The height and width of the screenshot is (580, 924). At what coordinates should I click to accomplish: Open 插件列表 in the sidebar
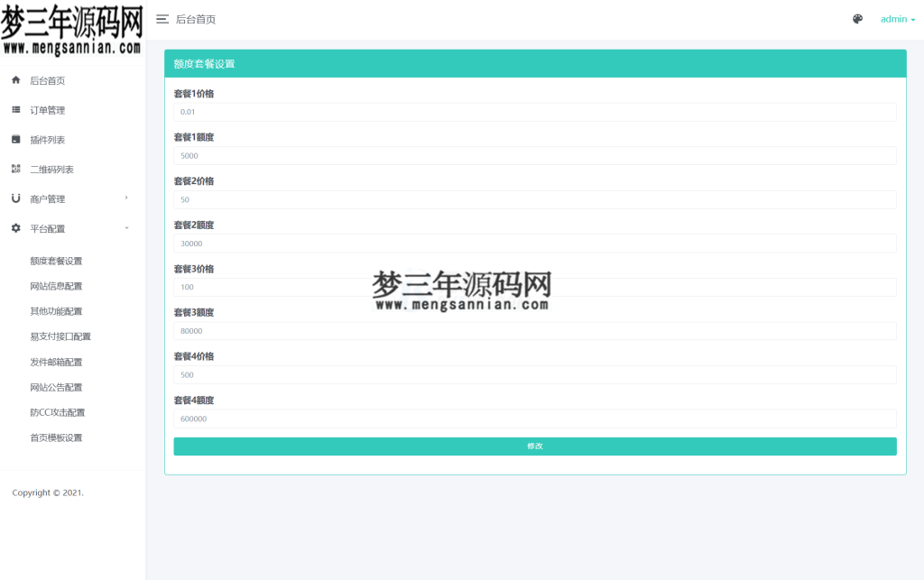[x=48, y=140]
